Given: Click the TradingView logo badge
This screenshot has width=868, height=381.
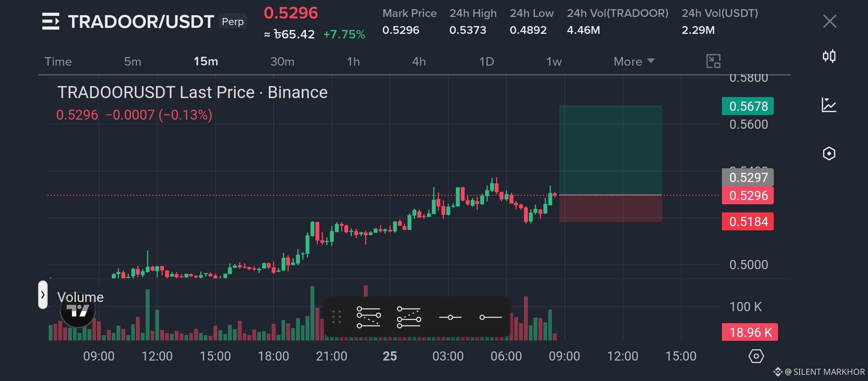Looking at the screenshot, I should pyautogui.click(x=78, y=310).
